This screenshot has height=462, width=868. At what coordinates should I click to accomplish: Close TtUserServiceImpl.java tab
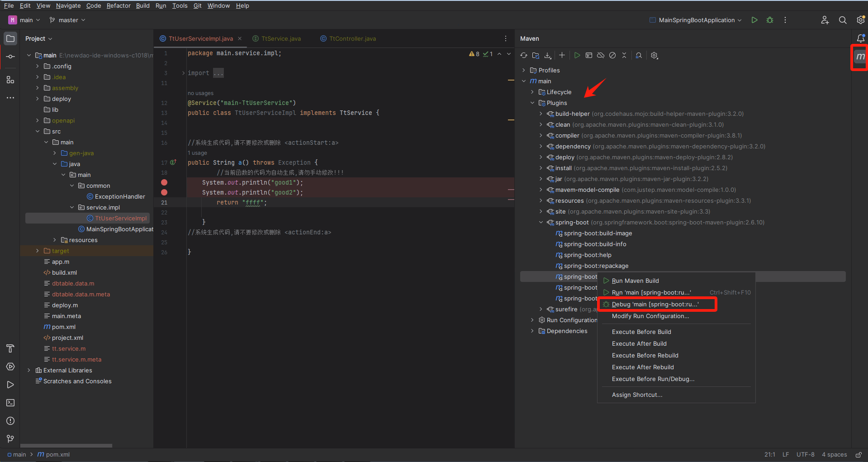click(x=240, y=38)
